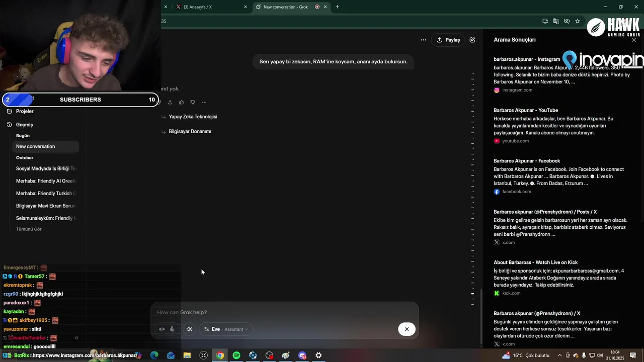Open the Geçmiş history section

(24, 125)
